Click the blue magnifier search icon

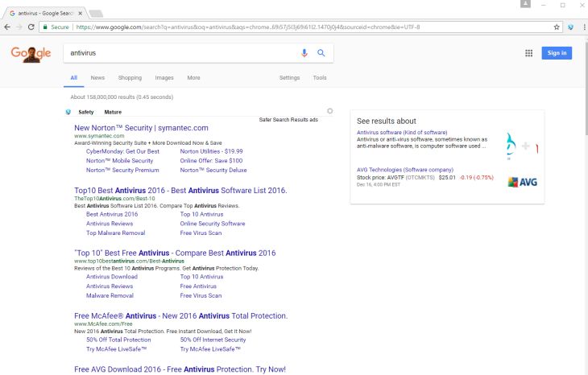(321, 53)
